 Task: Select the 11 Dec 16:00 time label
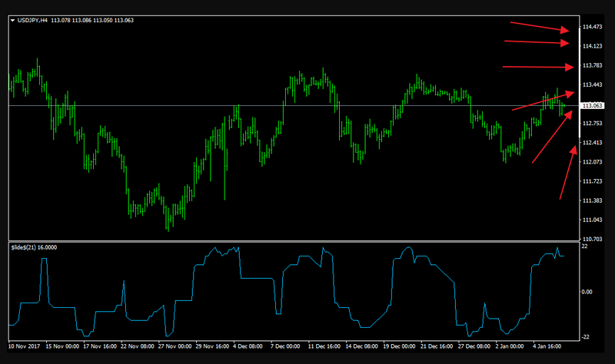click(x=324, y=346)
